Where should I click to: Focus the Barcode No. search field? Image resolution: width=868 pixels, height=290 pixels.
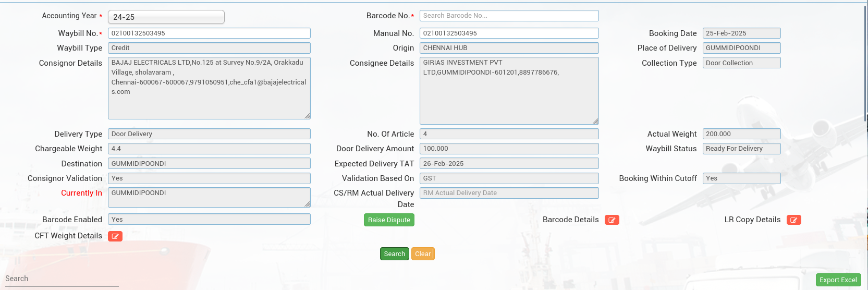(x=509, y=16)
